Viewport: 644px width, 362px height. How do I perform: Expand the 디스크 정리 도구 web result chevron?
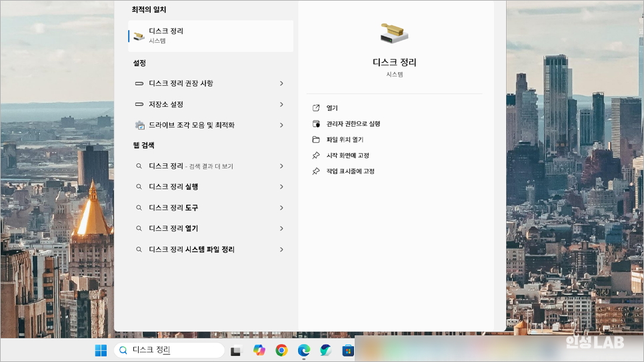(281, 208)
